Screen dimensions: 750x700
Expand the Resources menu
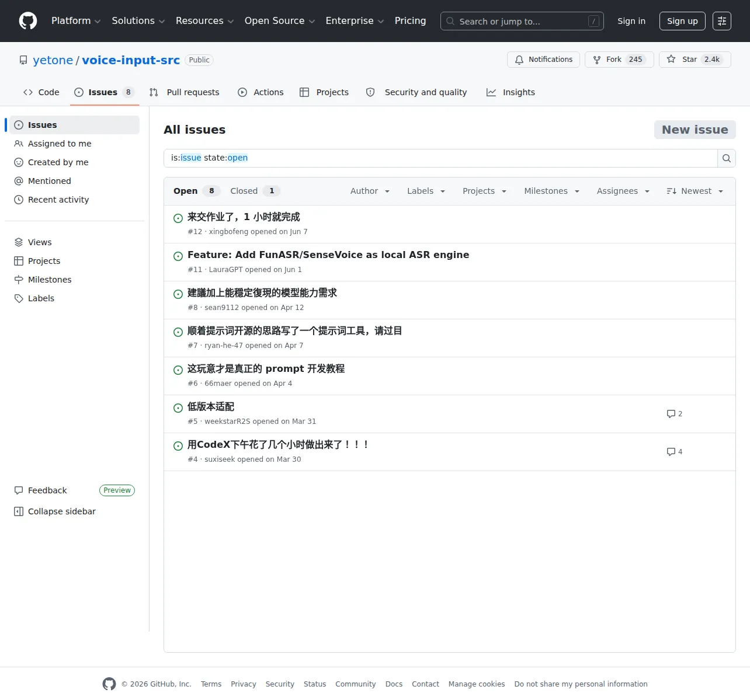point(204,21)
